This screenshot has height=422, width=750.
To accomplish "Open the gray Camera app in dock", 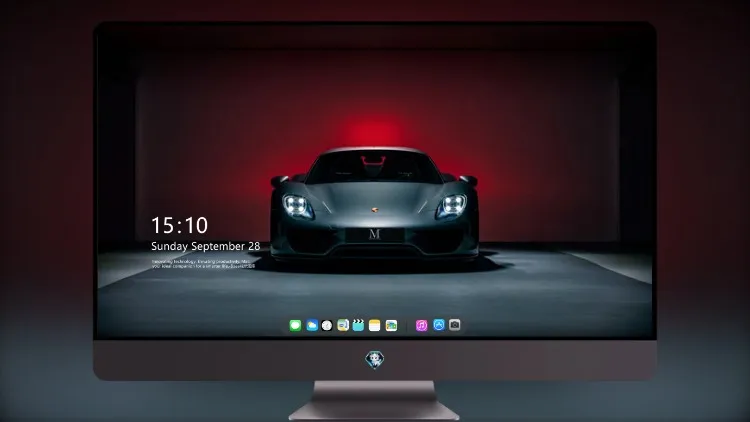I will 455,325.
